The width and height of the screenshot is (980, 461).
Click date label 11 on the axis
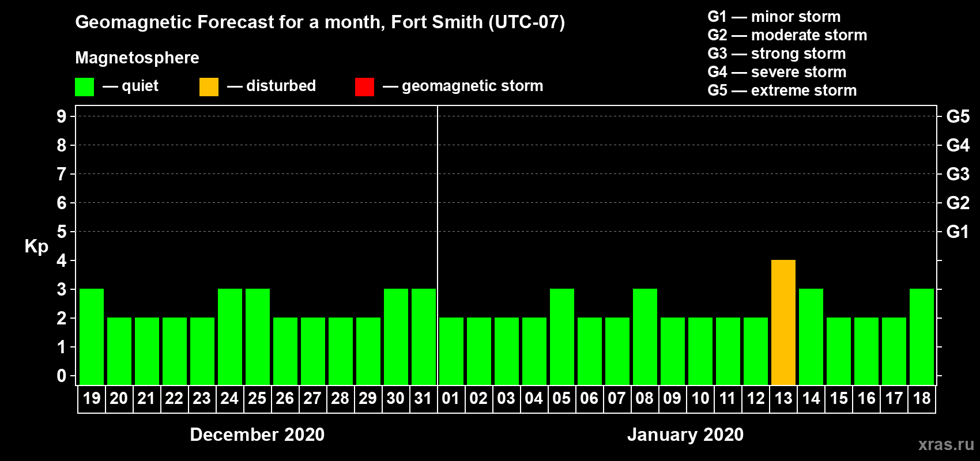click(728, 398)
